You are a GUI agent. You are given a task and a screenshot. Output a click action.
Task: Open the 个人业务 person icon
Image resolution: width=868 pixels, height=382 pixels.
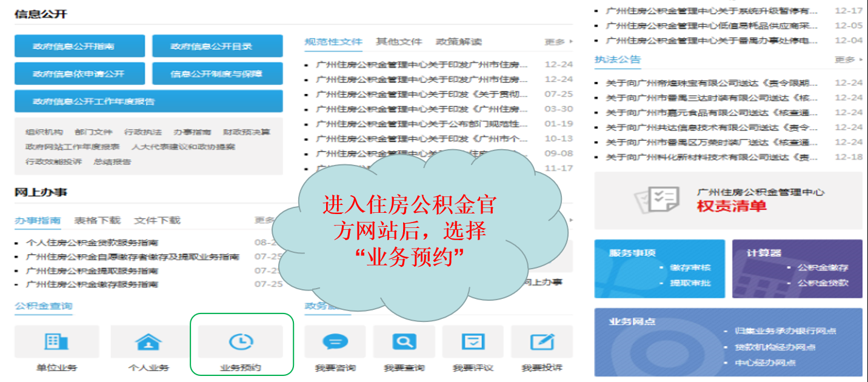[149, 342]
